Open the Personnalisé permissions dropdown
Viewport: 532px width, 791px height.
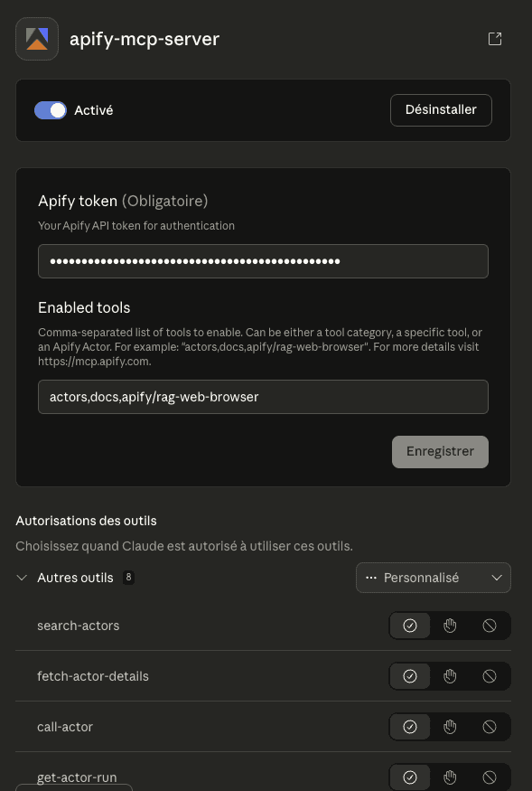(x=434, y=578)
